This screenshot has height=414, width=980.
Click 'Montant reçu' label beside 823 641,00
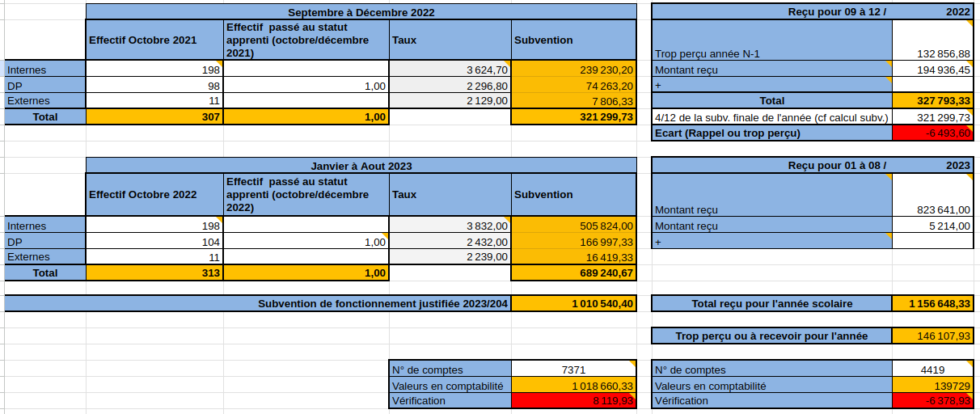(x=771, y=195)
